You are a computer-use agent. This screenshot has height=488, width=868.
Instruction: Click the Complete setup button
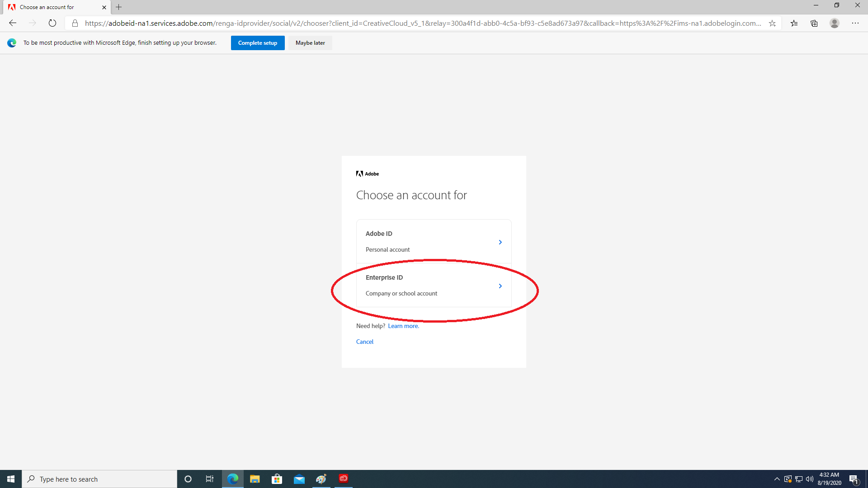(x=258, y=43)
